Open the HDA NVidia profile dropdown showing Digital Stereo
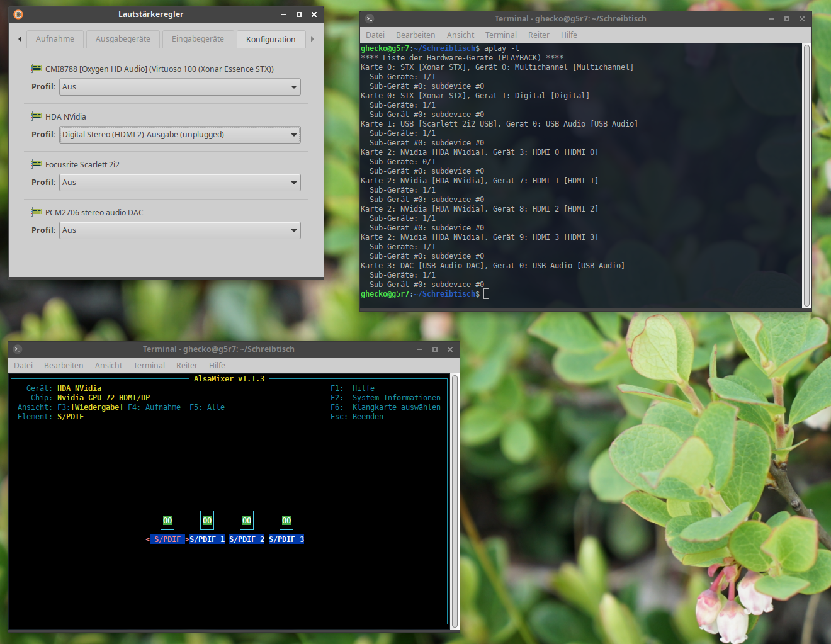This screenshot has width=831, height=644. (x=180, y=135)
